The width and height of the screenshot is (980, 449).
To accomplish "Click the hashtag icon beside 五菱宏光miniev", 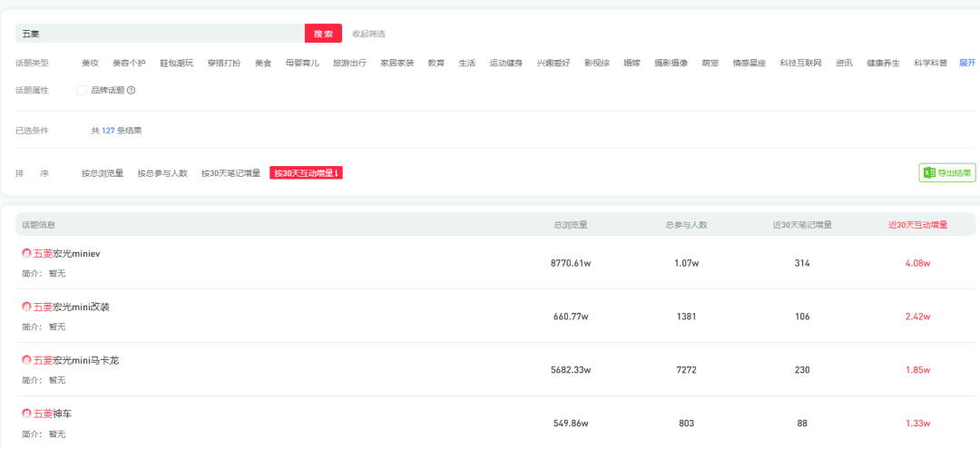I will click(x=26, y=254).
